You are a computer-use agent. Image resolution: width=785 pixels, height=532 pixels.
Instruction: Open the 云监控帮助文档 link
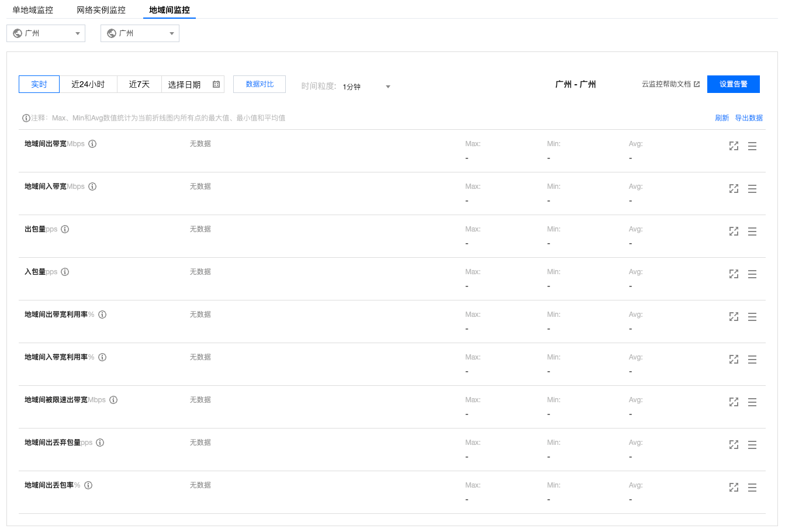[x=670, y=84]
